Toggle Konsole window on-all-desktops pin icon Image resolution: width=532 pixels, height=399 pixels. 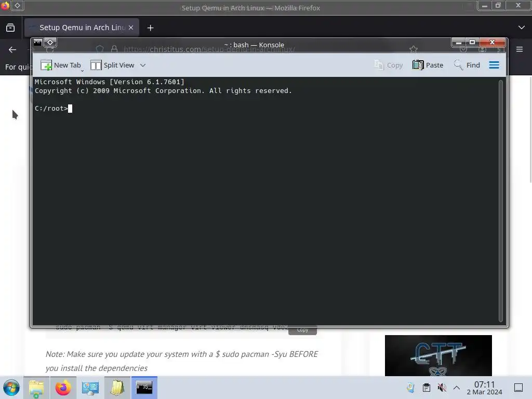point(50,43)
